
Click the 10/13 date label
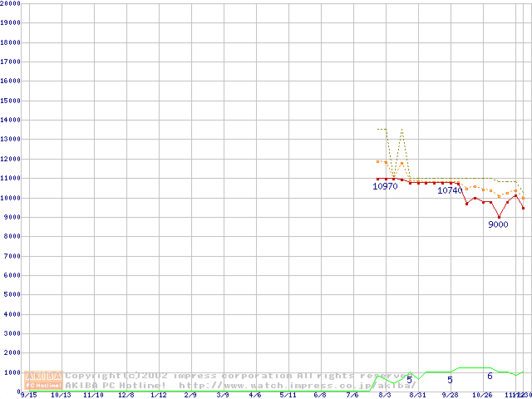pos(61,395)
